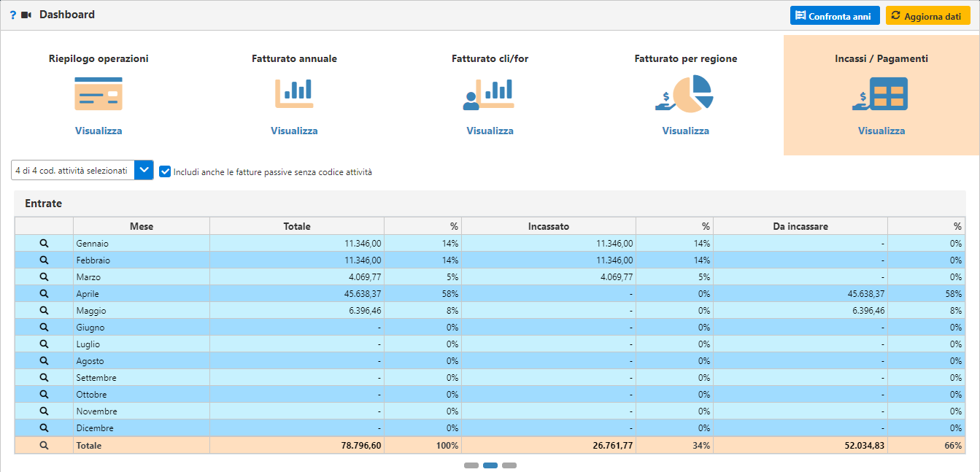Open details magnifier for Gennaio row
The image size is (980, 472).
coord(44,244)
